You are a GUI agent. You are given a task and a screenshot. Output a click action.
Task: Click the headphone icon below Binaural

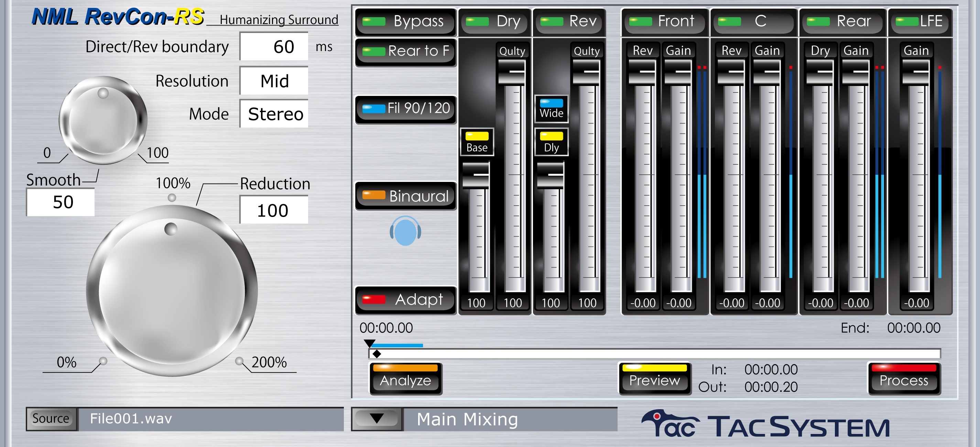click(x=405, y=230)
